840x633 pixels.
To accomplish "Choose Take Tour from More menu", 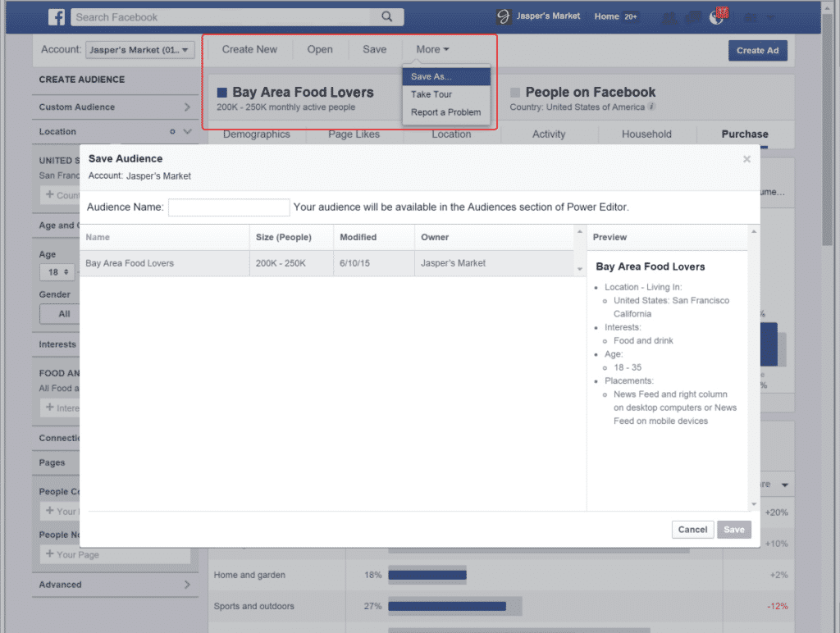I will (446, 94).
